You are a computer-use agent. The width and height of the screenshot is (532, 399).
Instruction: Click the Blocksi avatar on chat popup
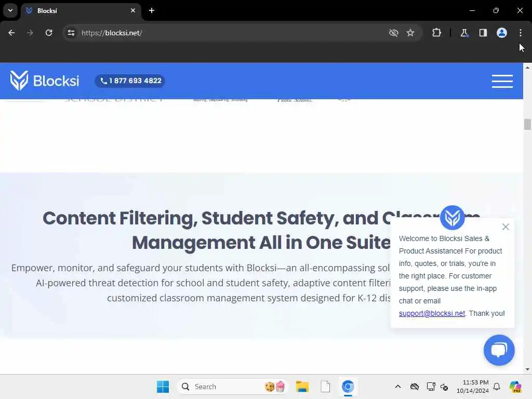pos(453,218)
